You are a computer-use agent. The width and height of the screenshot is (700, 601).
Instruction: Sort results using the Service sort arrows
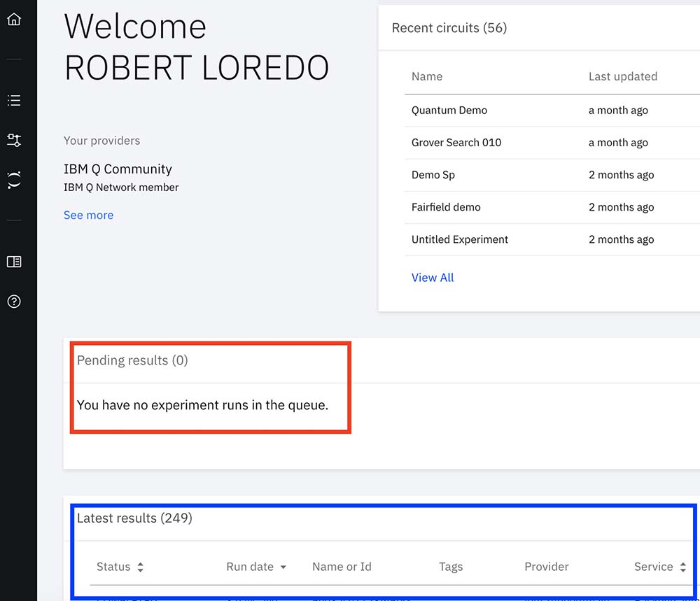(x=682, y=567)
